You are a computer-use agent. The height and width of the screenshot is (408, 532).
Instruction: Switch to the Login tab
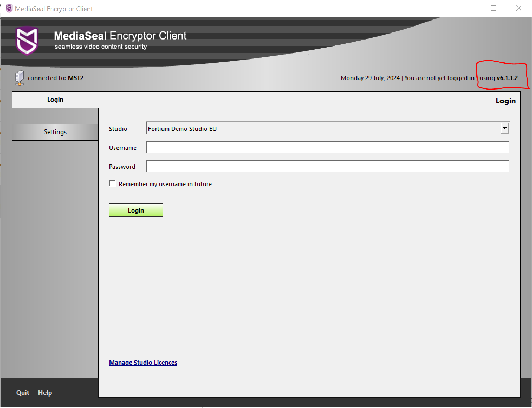coord(55,100)
